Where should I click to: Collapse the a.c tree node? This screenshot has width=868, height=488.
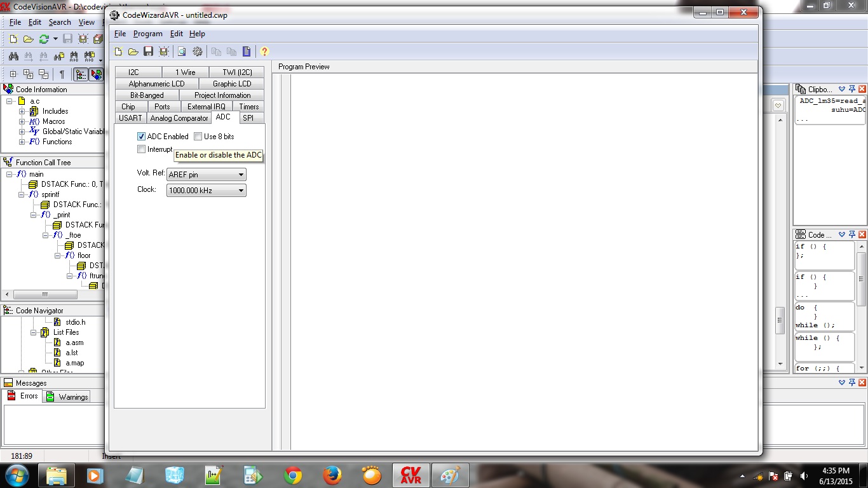click(x=10, y=101)
